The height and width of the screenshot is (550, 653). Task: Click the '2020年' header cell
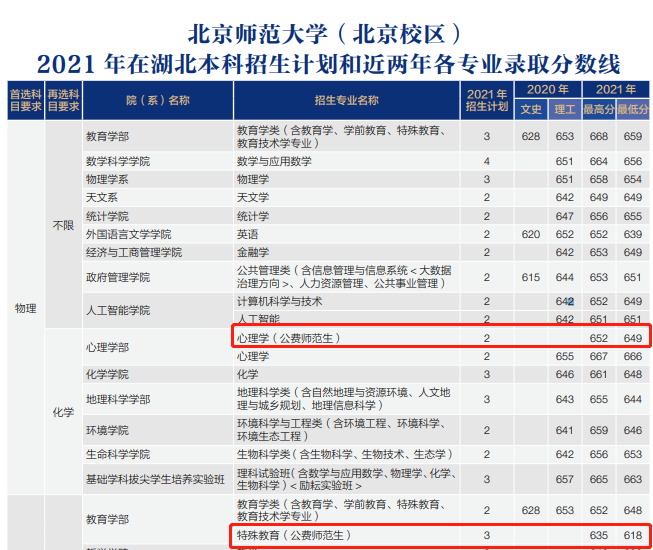tap(548, 90)
